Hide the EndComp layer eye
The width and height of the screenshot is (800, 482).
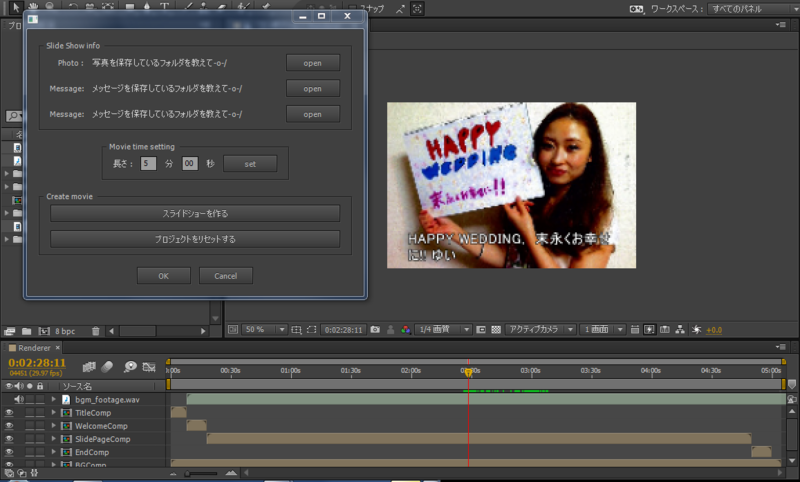click(x=9, y=452)
